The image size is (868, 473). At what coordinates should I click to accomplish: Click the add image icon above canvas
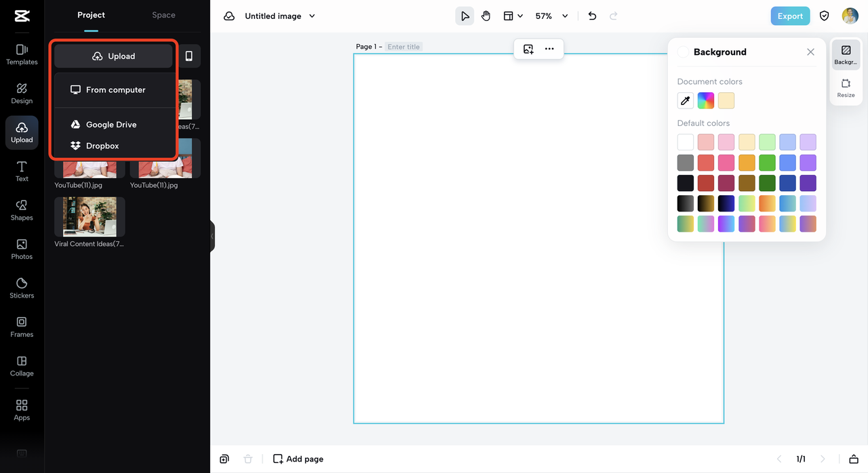coord(528,49)
